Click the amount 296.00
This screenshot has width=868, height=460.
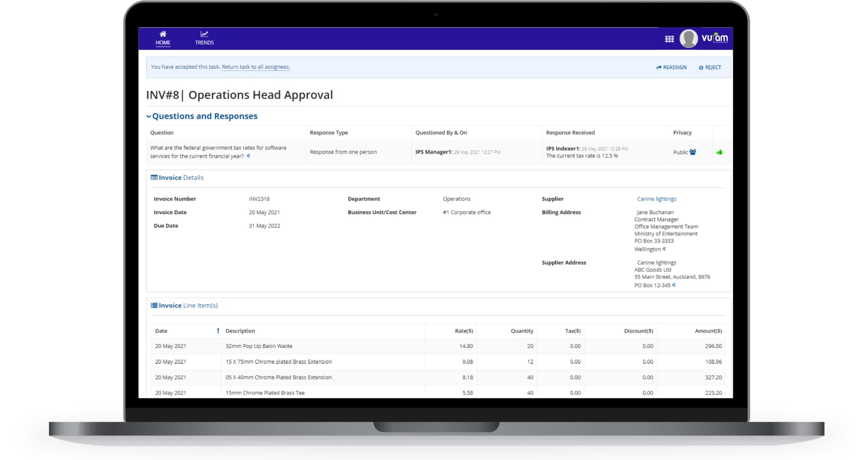713,346
